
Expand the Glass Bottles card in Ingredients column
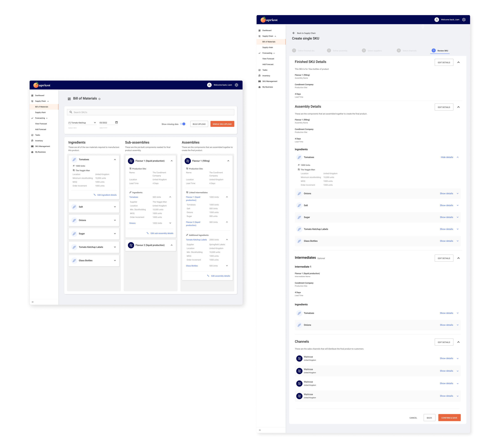tap(115, 261)
